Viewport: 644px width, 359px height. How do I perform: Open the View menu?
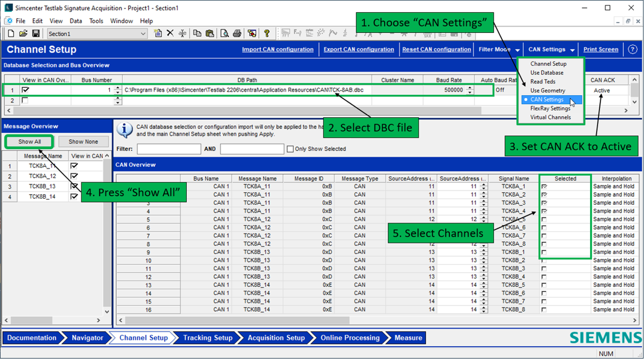click(56, 21)
